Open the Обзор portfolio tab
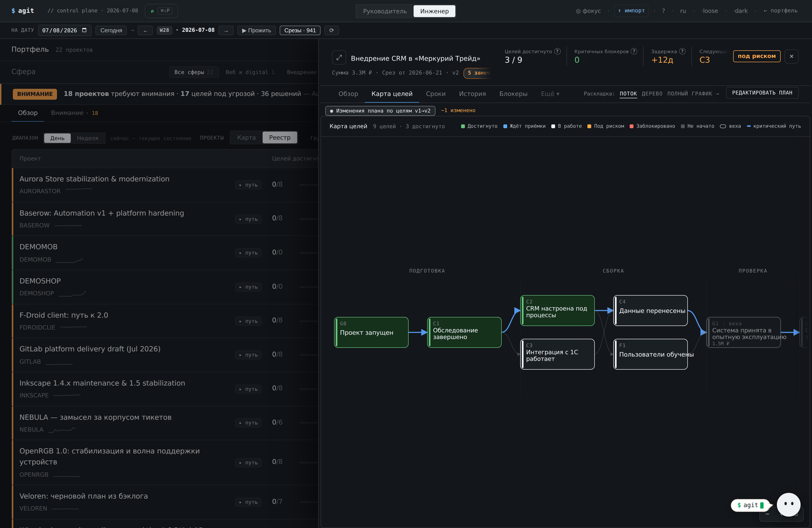812x528 pixels. (28, 113)
